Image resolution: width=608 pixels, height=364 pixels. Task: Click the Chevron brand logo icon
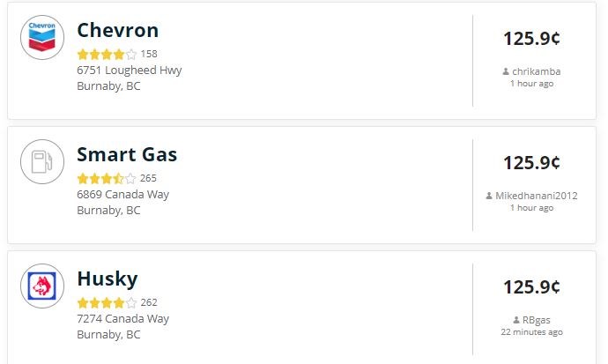click(42, 37)
